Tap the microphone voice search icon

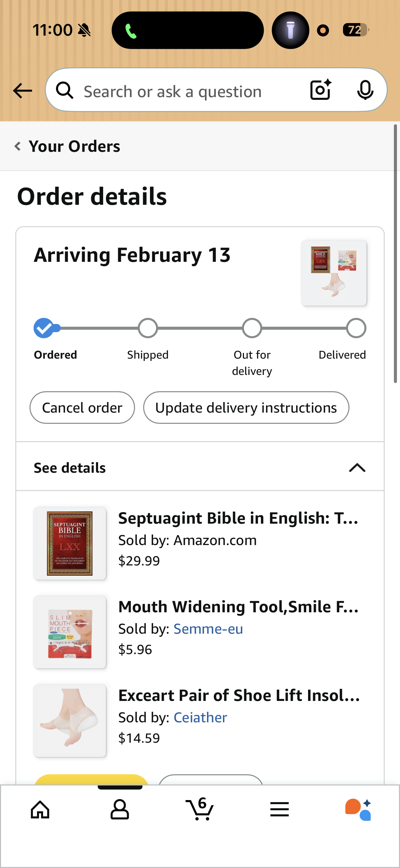tap(365, 90)
